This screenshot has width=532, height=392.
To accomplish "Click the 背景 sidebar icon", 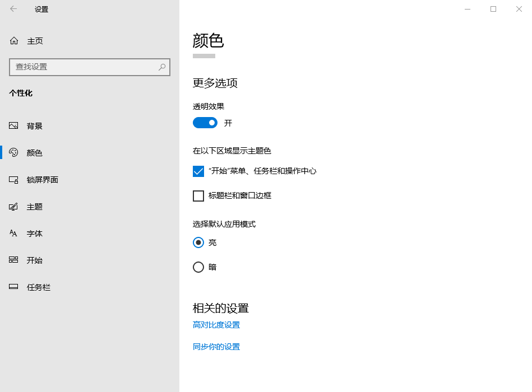I will tap(13, 125).
